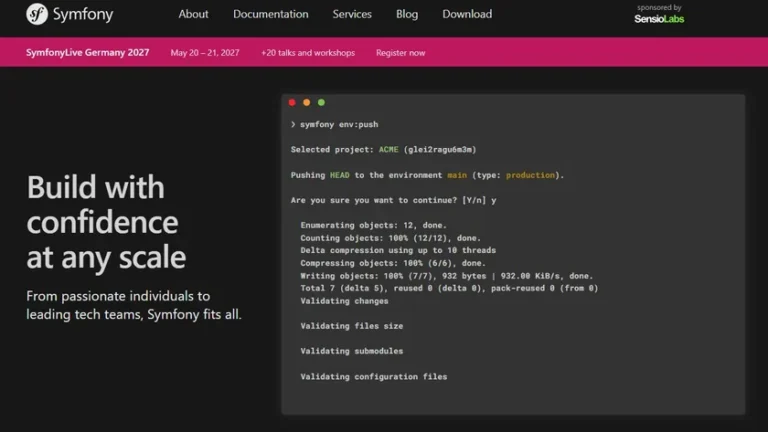Click the Validating files size line
Screen dimensions: 768x432
pyautogui.click(x=352, y=326)
